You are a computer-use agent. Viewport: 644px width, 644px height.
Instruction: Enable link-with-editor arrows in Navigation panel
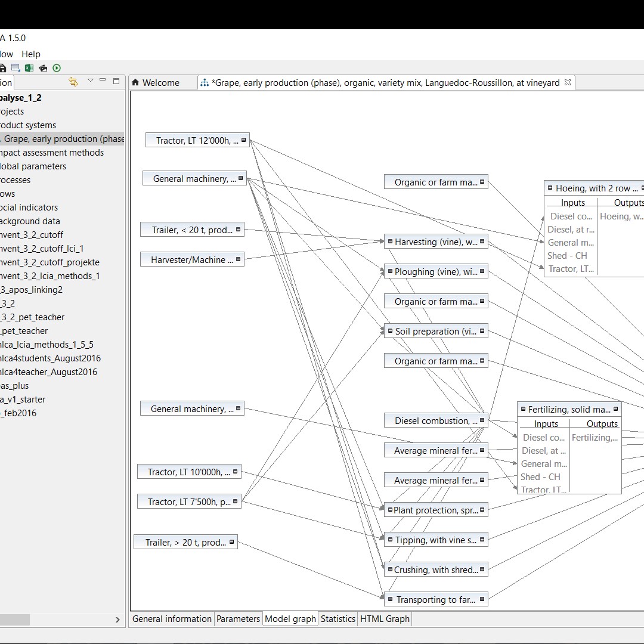pyautogui.click(x=73, y=82)
